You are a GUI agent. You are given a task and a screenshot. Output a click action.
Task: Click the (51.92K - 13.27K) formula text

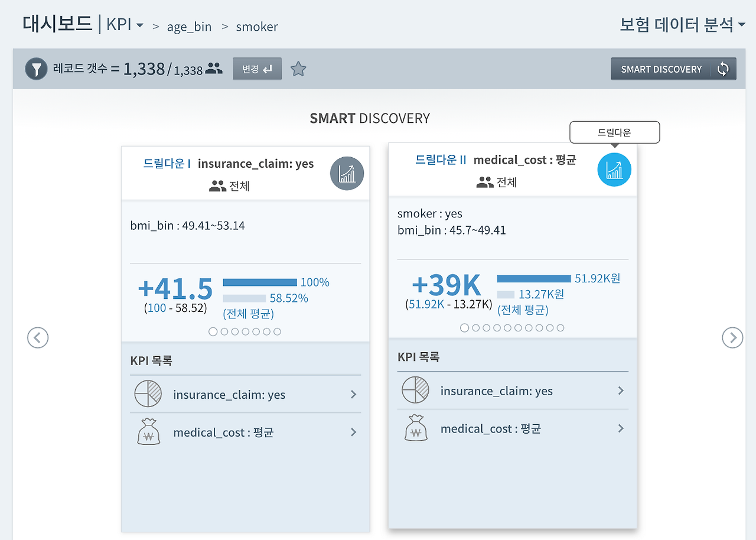tap(449, 304)
